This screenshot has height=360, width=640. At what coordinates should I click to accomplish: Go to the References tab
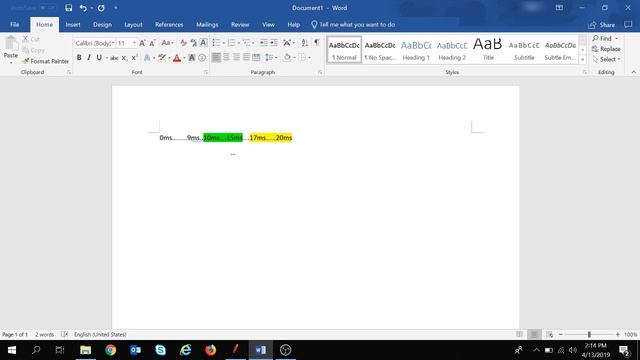tap(169, 24)
